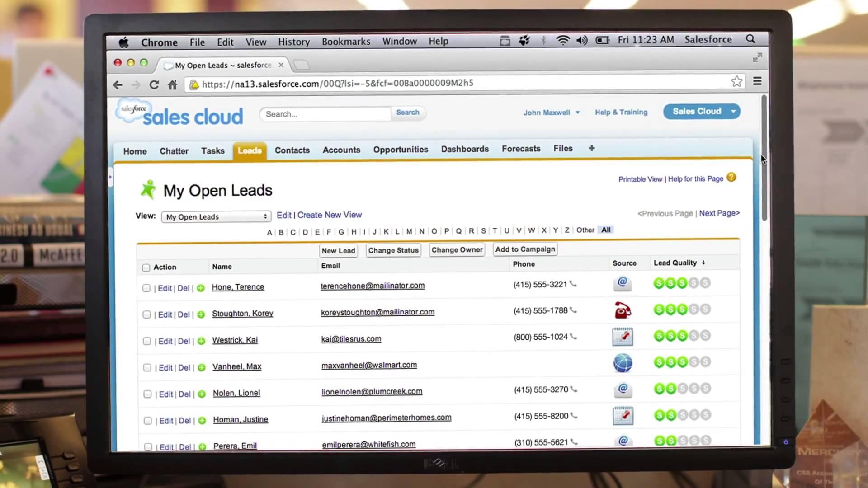Click the battery status icon
Image resolution: width=868 pixels, height=488 pixels.
click(602, 40)
